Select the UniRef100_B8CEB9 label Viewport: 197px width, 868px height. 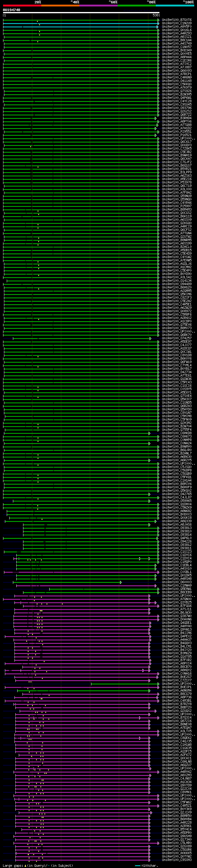[x=177, y=592]
